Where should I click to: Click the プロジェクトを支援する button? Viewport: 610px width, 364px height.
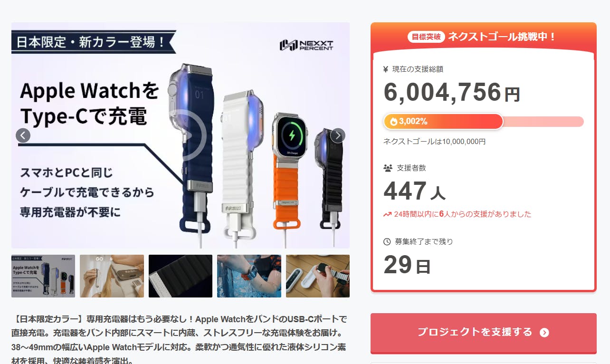[484, 333]
